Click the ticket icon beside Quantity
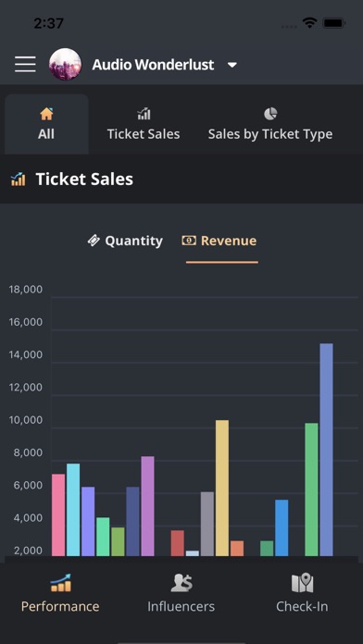 click(94, 241)
